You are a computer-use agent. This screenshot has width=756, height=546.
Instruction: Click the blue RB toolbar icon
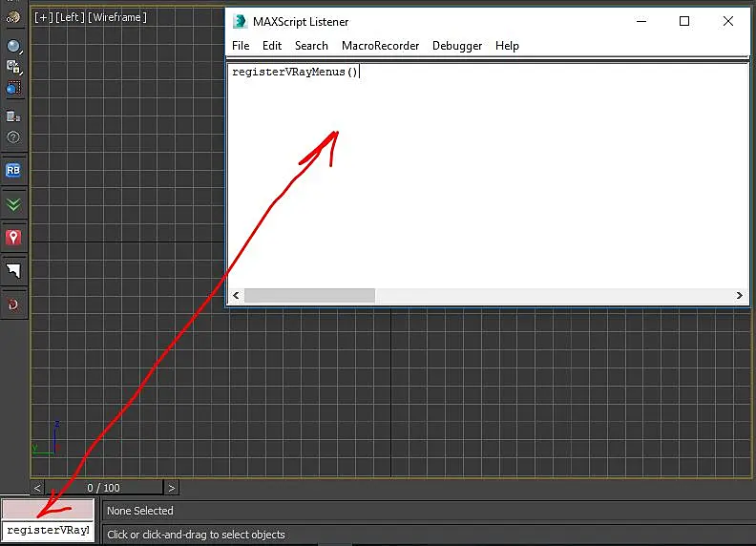click(x=13, y=170)
